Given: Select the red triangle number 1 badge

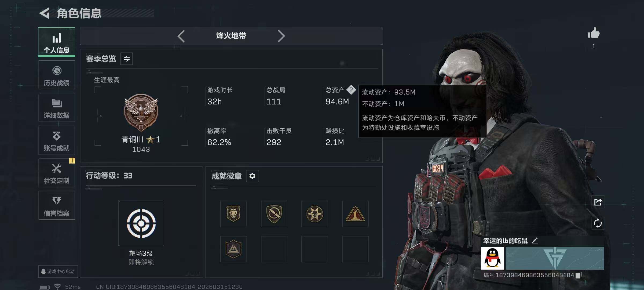Looking at the screenshot, I should [355, 214].
